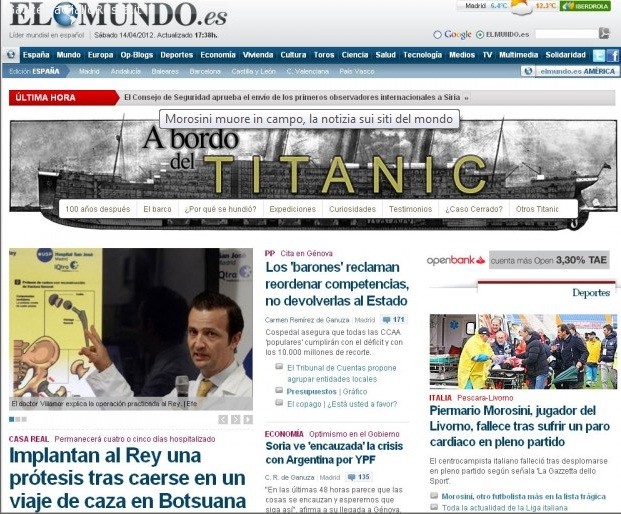Viewport: 621px width, 514px height.
Task: Open Titanic tab 'Testimonios'
Action: (410, 209)
